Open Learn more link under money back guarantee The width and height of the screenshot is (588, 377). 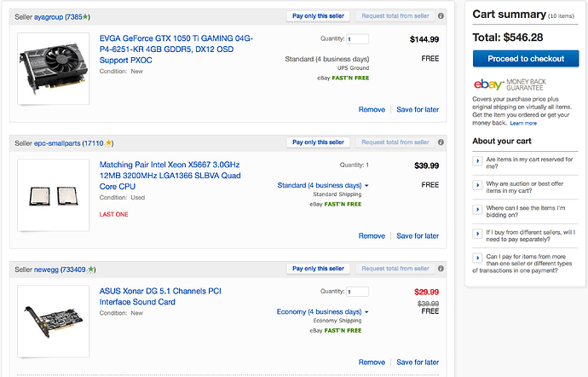pos(523,123)
